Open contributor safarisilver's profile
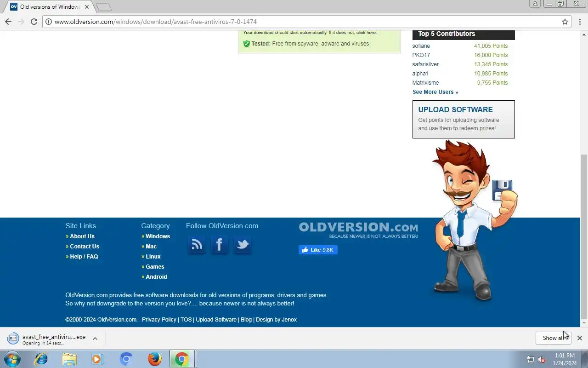 pos(425,64)
